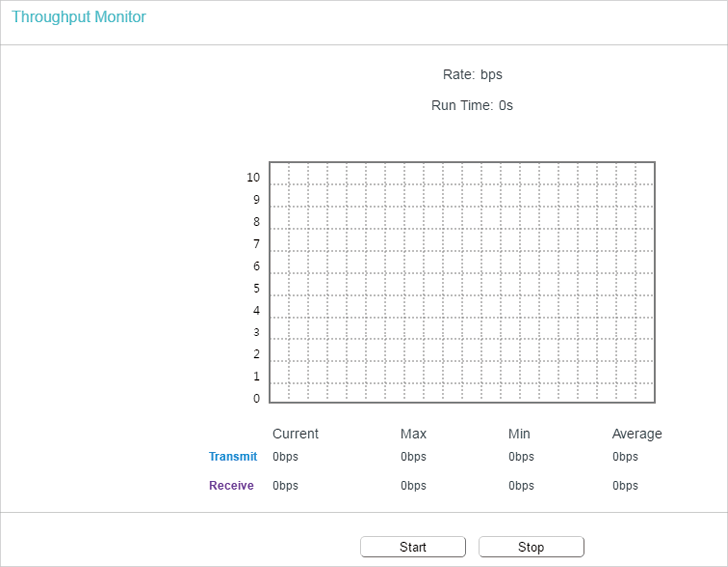Click the Transmit current 0bps value
This screenshot has height=567, width=728.
pyautogui.click(x=285, y=456)
